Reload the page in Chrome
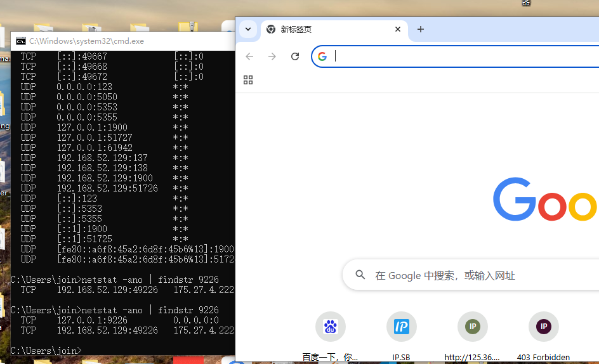The width and height of the screenshot is (599, 364). click(295, 56)
